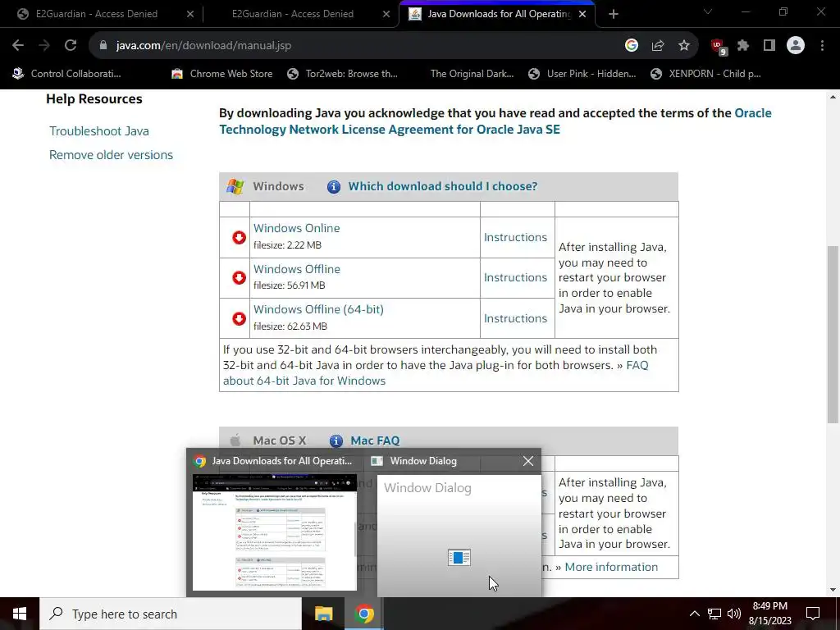
Task: Open the Remove older versions link
Action: 111,155
